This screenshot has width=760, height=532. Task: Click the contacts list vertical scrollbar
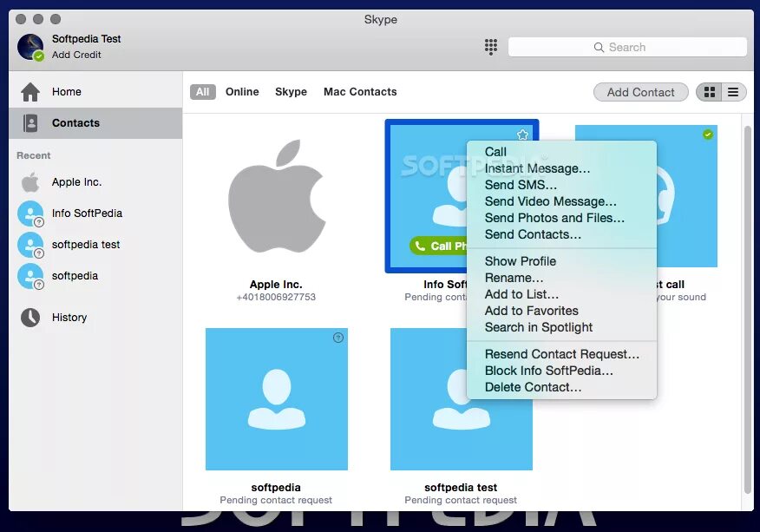pyautogui.click(x=749, y=310)
